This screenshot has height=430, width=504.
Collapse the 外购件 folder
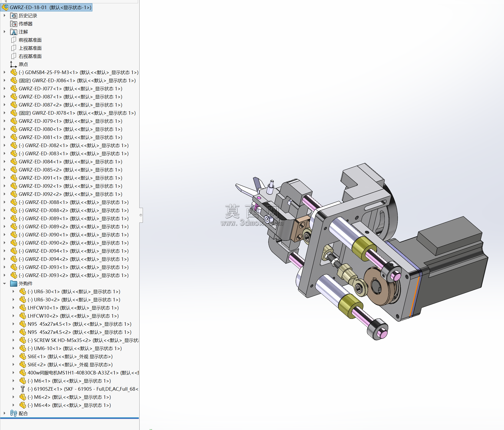4,283
